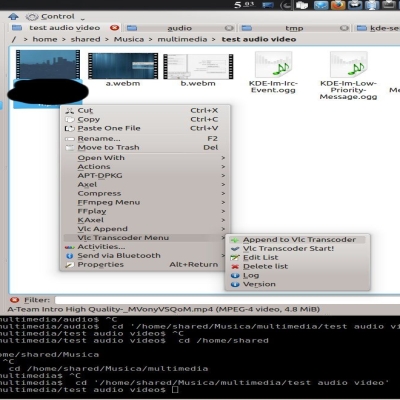The image size is (400, 400).
Task: Click the Edit List pencil icon
Action: [235, 258]
